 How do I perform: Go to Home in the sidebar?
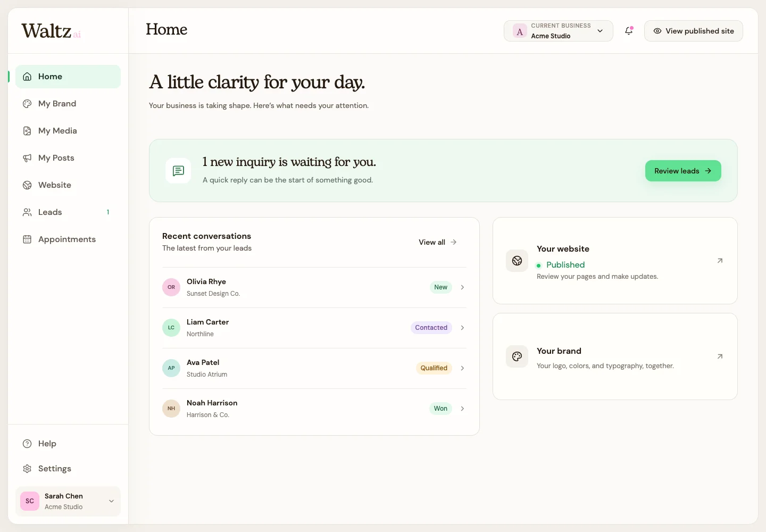click(x=68, y=77)
